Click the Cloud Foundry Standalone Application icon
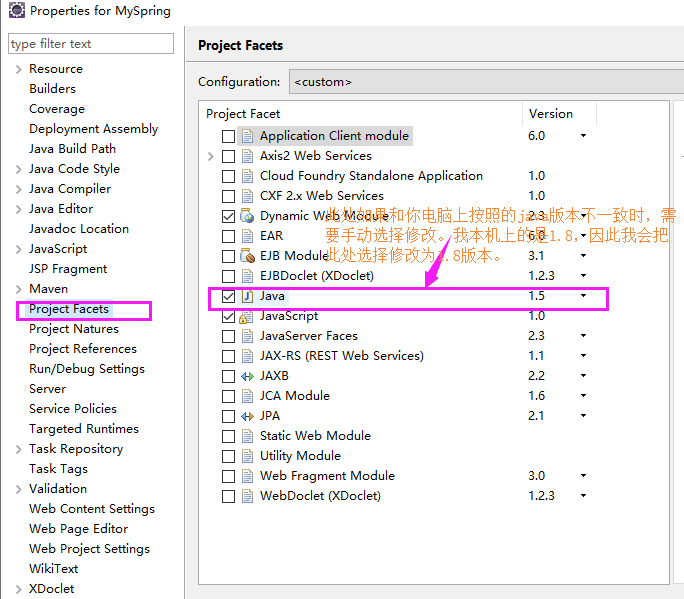684x599 pixels. pos(247,176)
